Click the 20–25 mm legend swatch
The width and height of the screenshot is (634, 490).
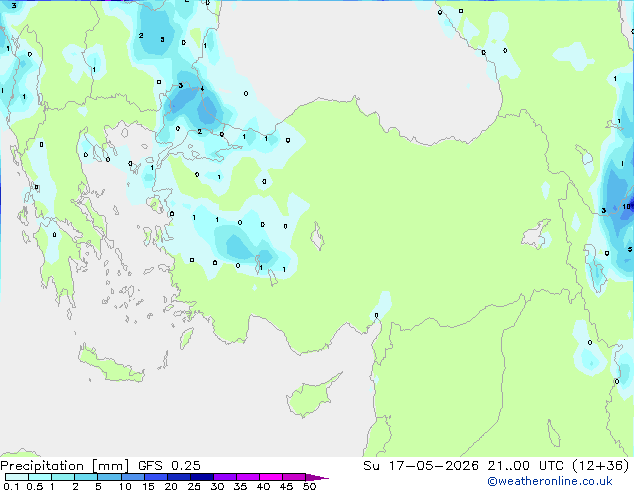pyautogui.click(x=178, y=477)
